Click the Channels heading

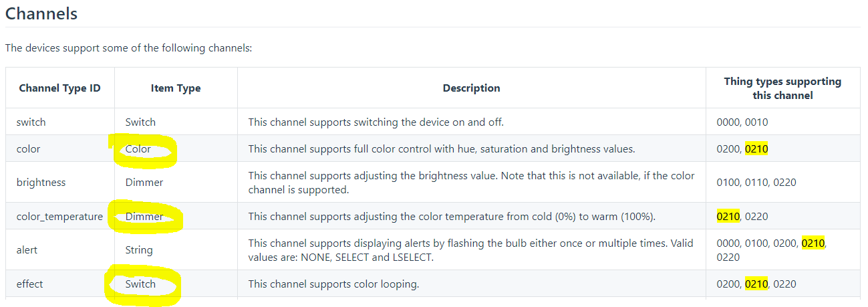point(41,13)
